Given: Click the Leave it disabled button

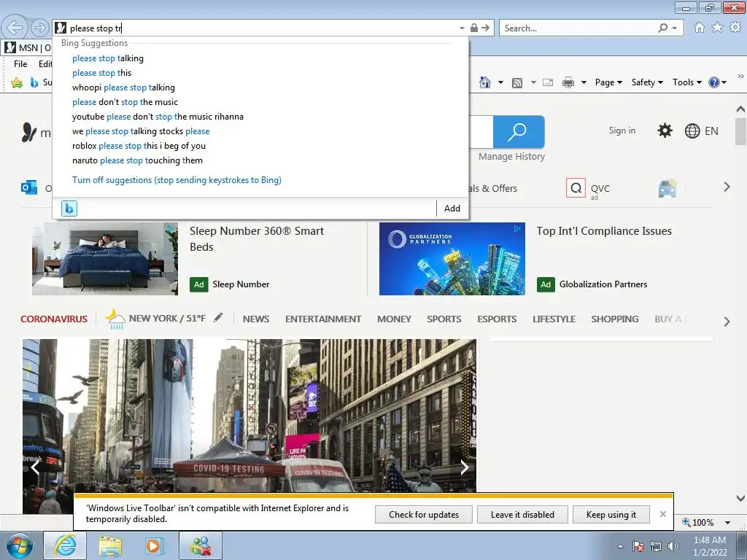Looking at the screenshot, I should click(x=522, y=514).
